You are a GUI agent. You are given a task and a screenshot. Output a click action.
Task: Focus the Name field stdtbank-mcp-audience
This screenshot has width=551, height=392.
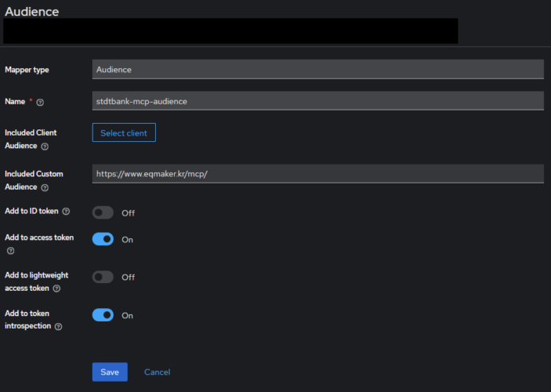click(x=318, y=101)
